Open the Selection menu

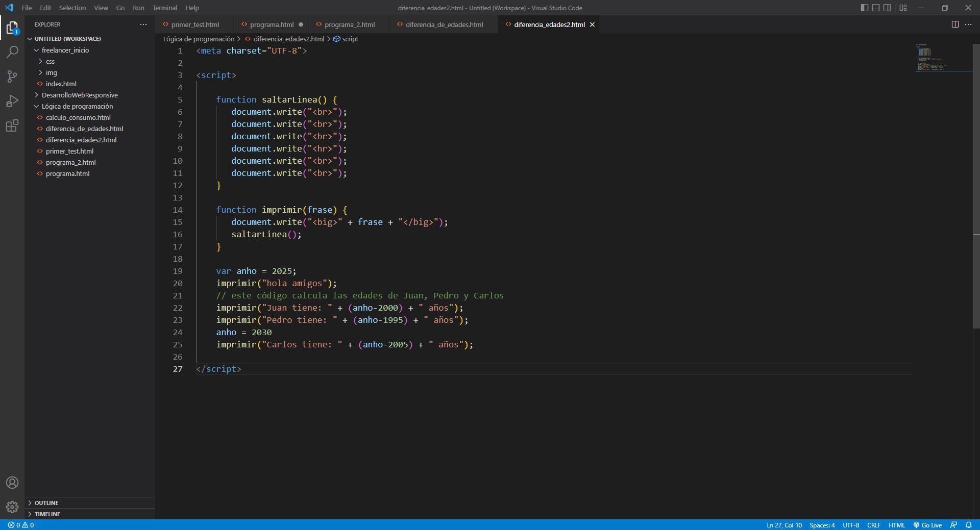click(72, 8)
